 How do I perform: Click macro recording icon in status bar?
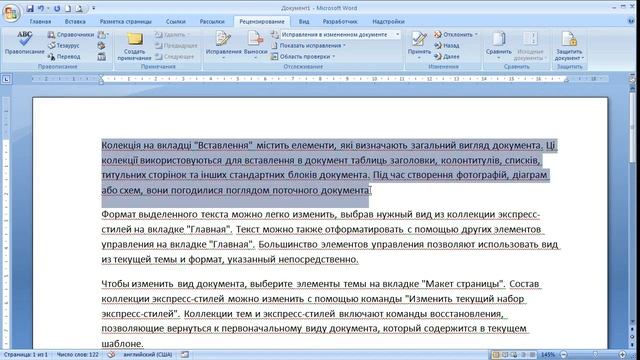(x=185, y=355)
